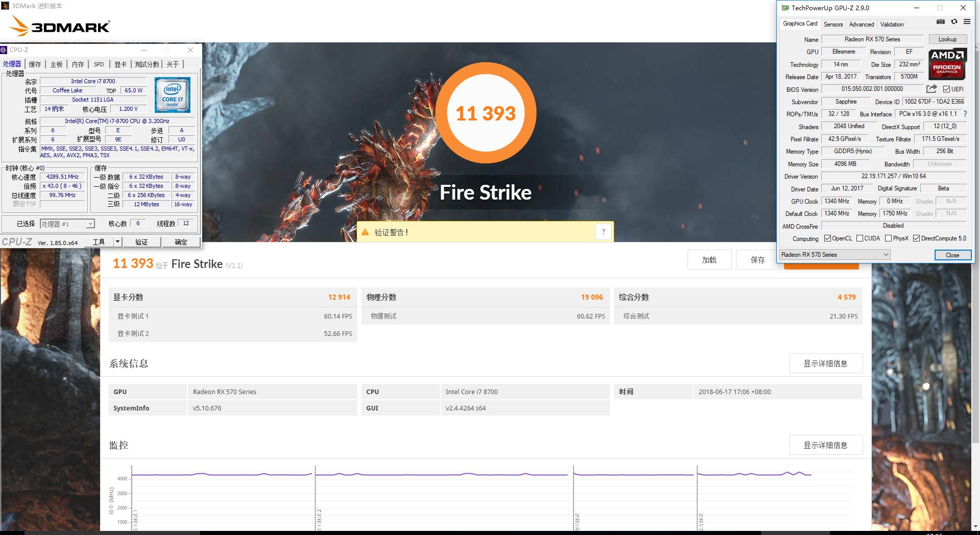Switch to the Sensors tab in GPU-Z
This screenshot has width=980, height=535.
coord(833,24)
